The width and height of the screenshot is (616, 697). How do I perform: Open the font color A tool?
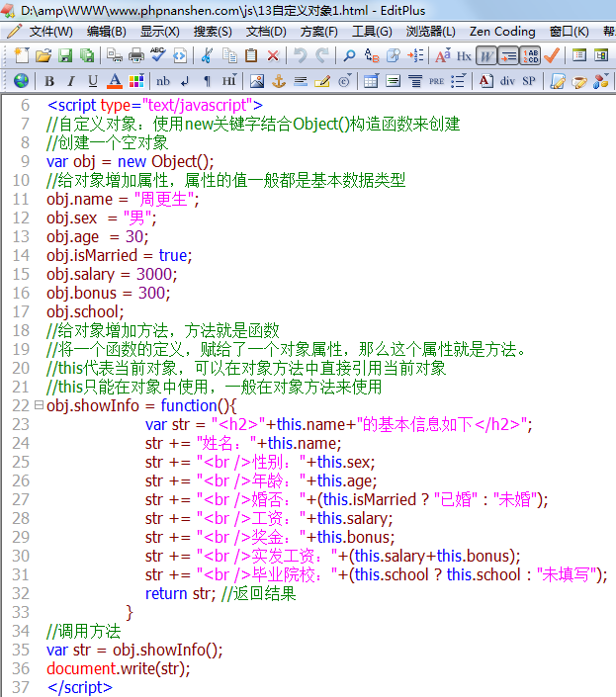(115, 81)
